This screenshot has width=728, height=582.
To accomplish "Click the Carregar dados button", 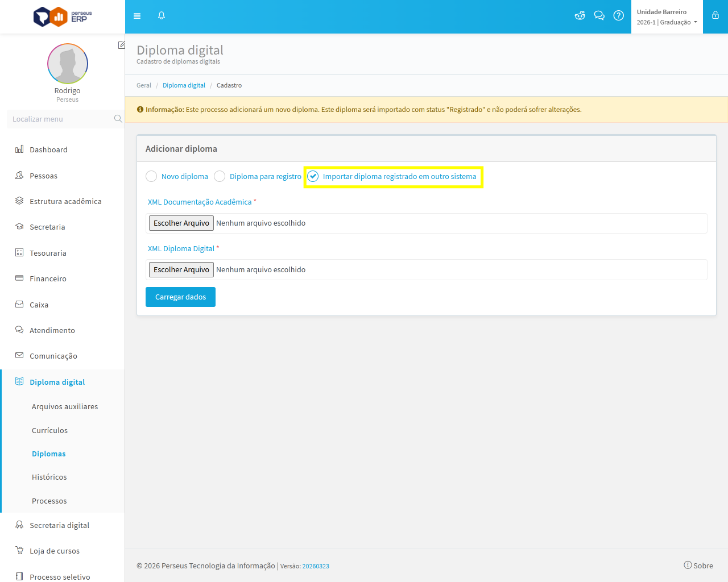I will tap(180, 297).
